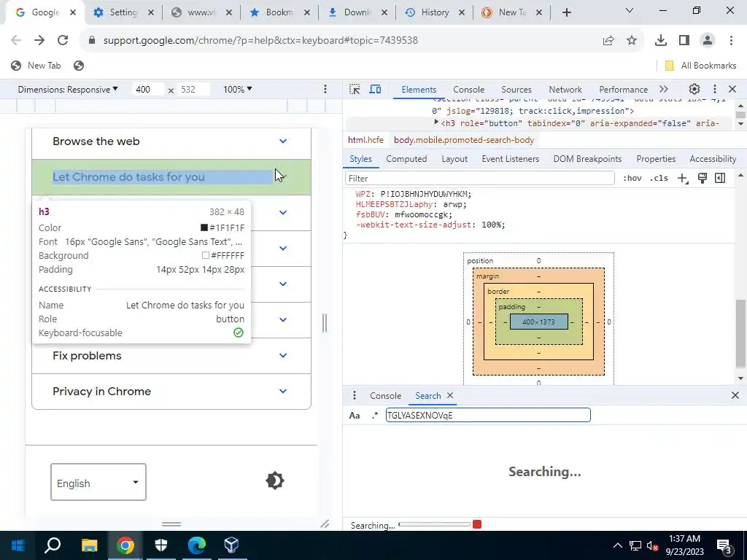The image size is (747, 560).
Task: Toggle the device toolbar icon
Action: (376, 90)
